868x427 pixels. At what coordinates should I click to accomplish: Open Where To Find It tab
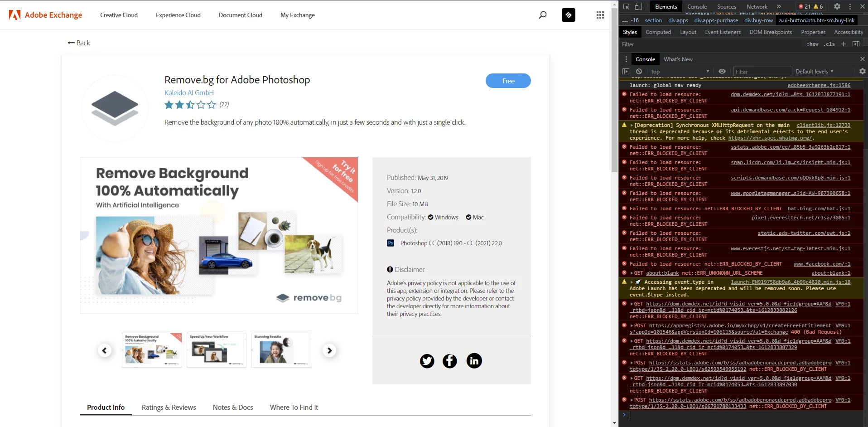click(294, 407)
